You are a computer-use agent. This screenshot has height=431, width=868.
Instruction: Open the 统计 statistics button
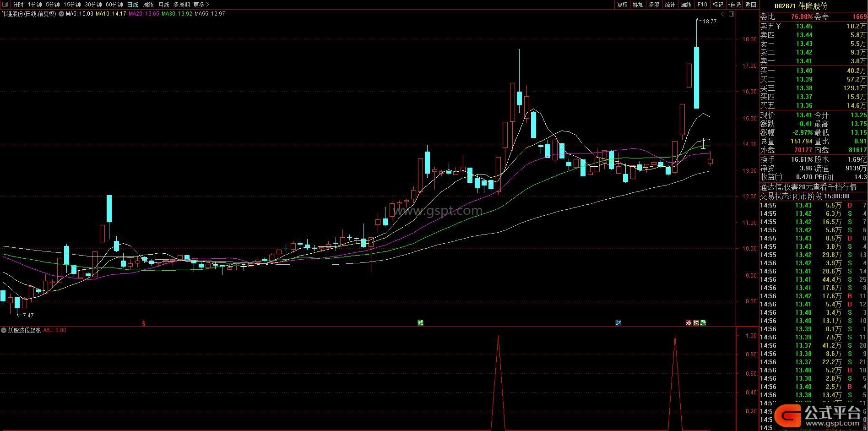[670, 5]
